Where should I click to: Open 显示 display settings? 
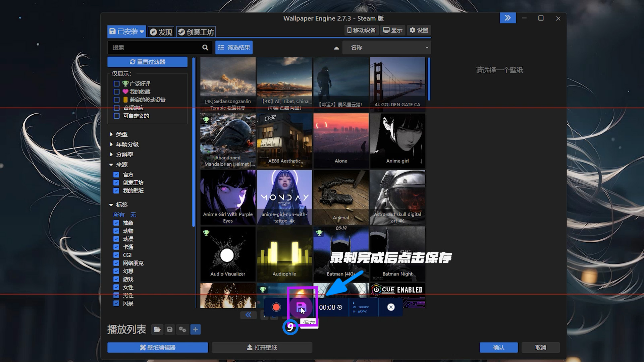(393, 30)
